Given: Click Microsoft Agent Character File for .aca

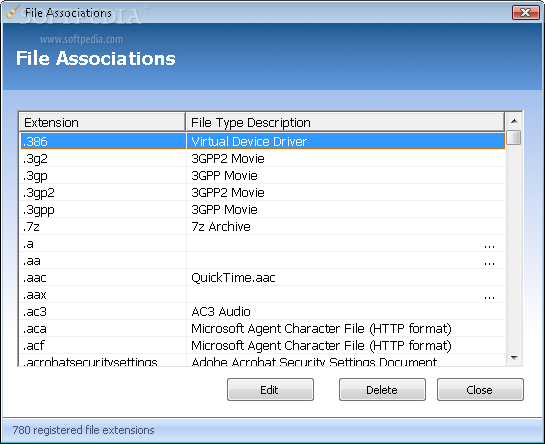Looking at the screenshot, I should click(321, 329).
